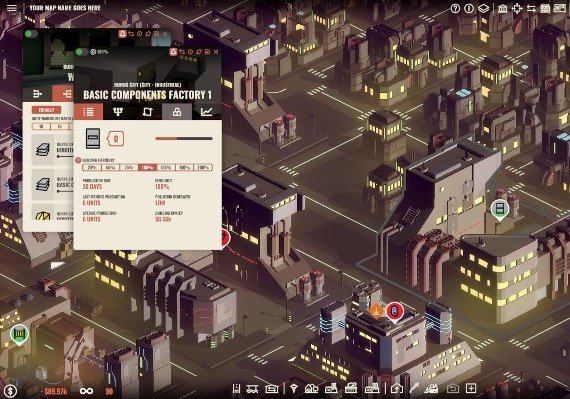This screenshot has width=570, height=399.
Task: Open the tech tree four-arrow icon
Action: (x=517, y=8)
